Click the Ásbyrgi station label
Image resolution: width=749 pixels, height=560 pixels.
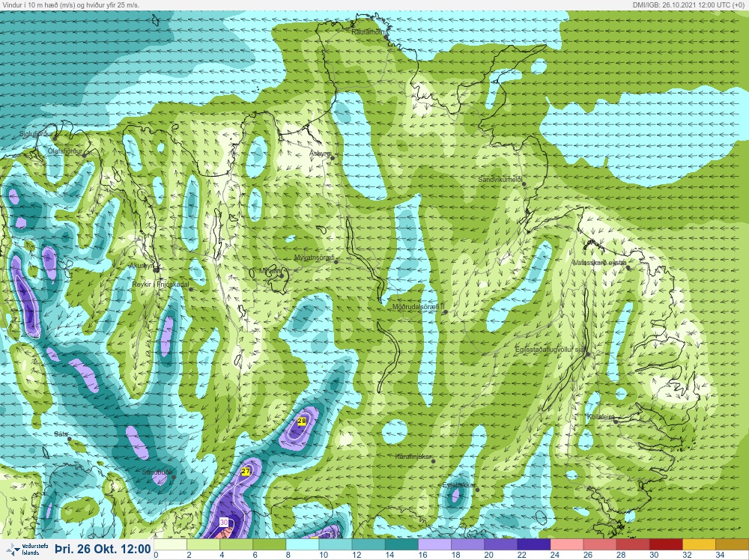(x=320, y=153)
